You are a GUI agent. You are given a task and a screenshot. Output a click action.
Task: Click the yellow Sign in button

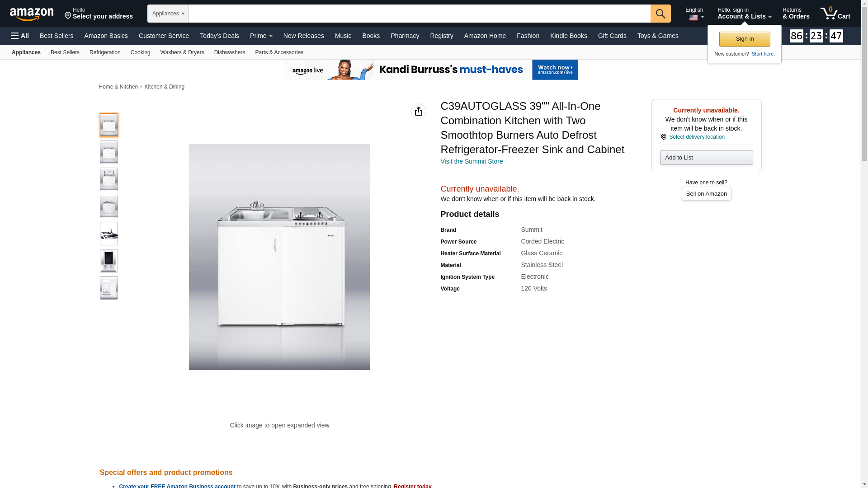click(x=745, y=39)
